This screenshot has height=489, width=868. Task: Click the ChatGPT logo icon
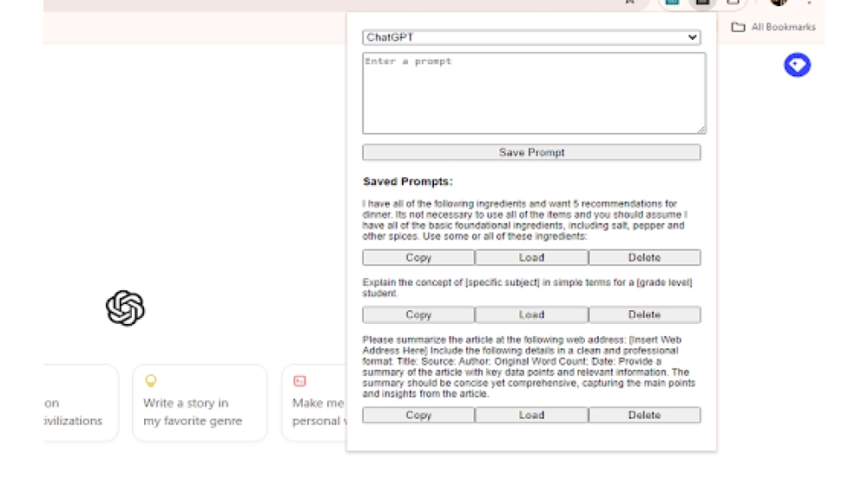125,308
